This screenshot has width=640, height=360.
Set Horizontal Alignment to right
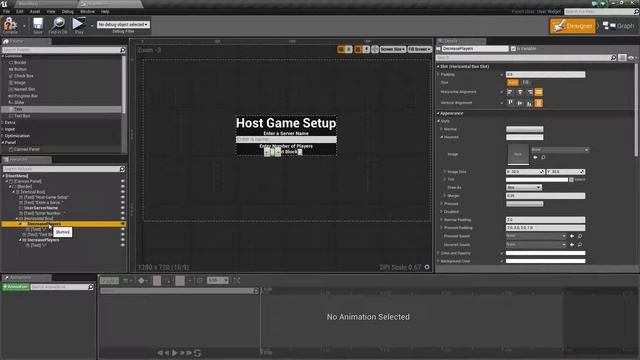coord(530,92)
